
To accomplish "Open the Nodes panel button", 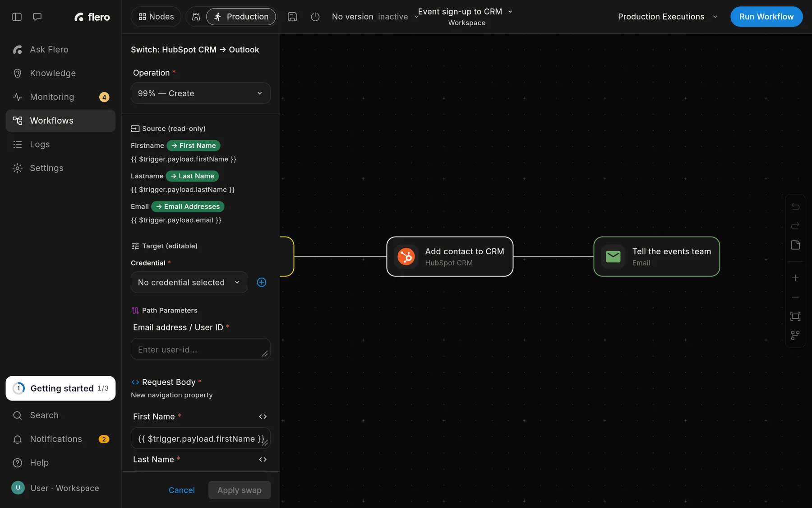I will tap(156, 17).
